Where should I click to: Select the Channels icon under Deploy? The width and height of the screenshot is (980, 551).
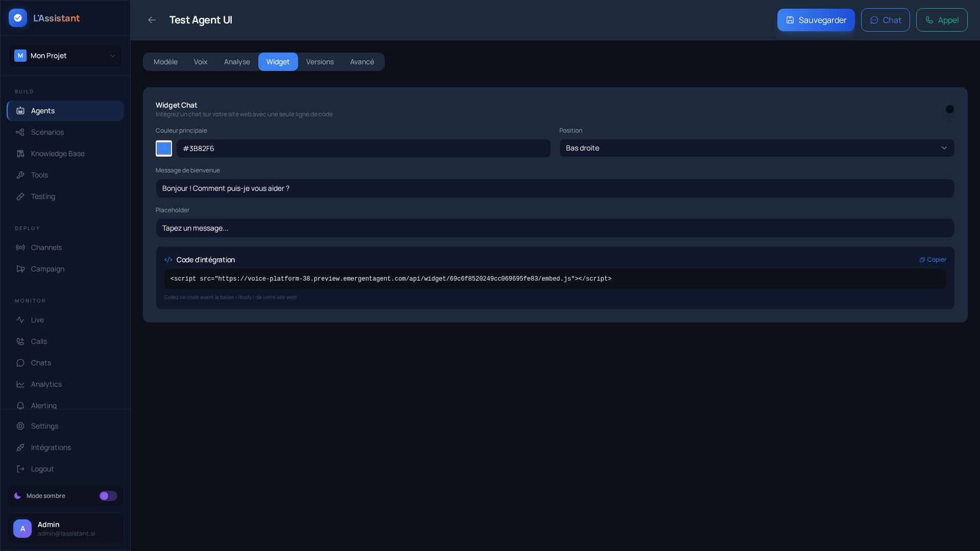pyautogui.click(x=20, y=247)
